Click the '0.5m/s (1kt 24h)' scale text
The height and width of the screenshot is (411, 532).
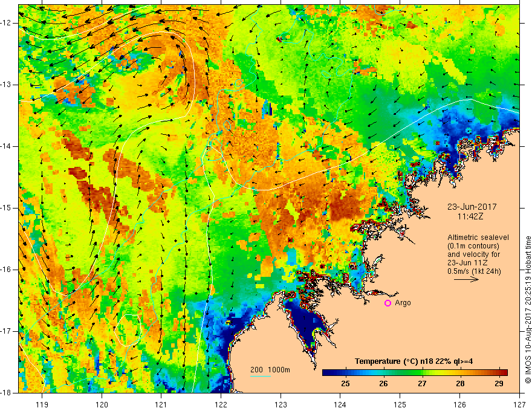point(475,271)
